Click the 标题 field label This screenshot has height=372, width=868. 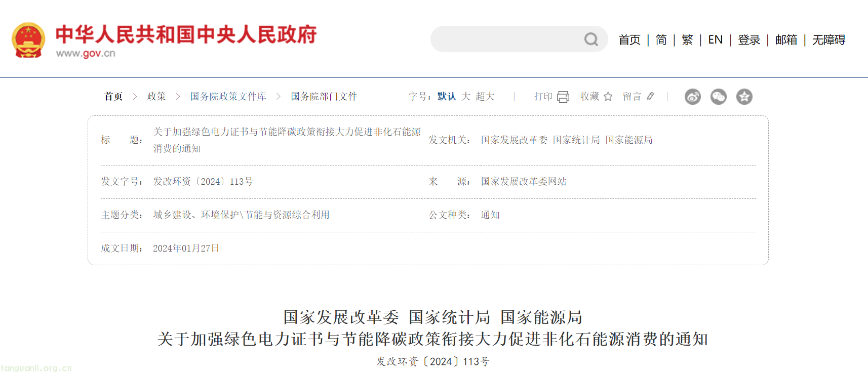point(122,140)
